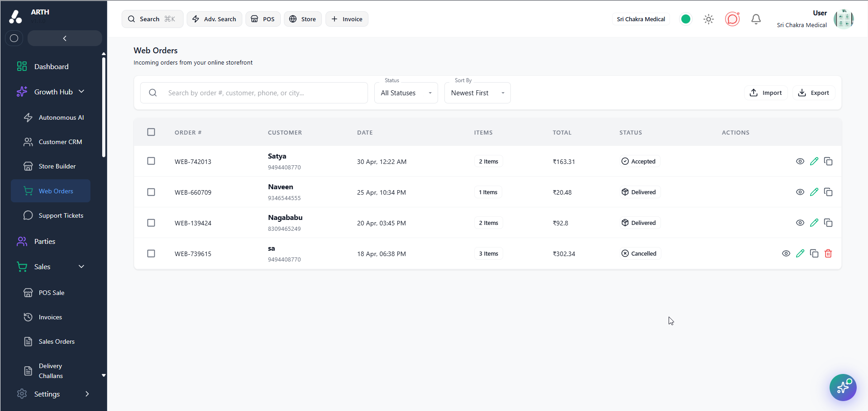Copy order WEB-660709
Viewport: 868px width, 411px height.
coord(828,192)
